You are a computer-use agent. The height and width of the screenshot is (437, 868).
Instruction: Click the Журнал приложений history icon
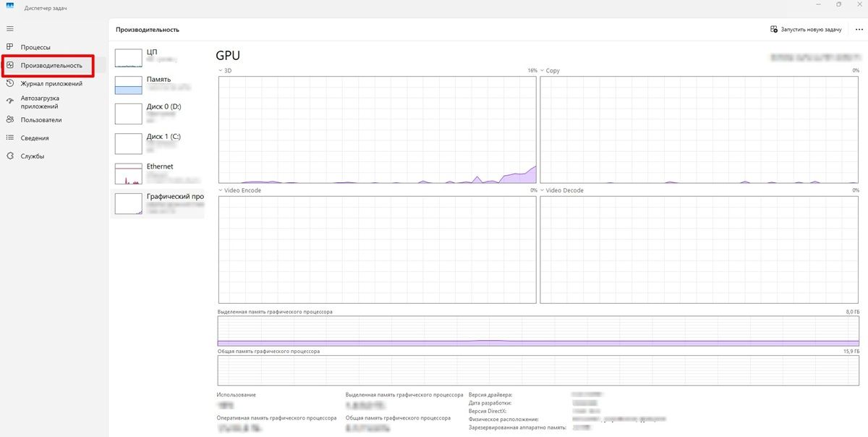tap(10, 83)
